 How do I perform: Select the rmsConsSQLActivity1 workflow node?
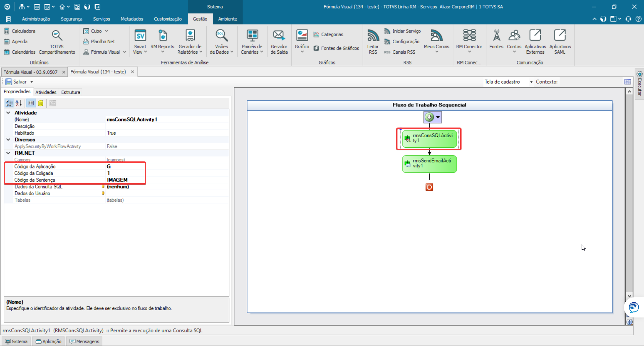(x=429, y=139)
